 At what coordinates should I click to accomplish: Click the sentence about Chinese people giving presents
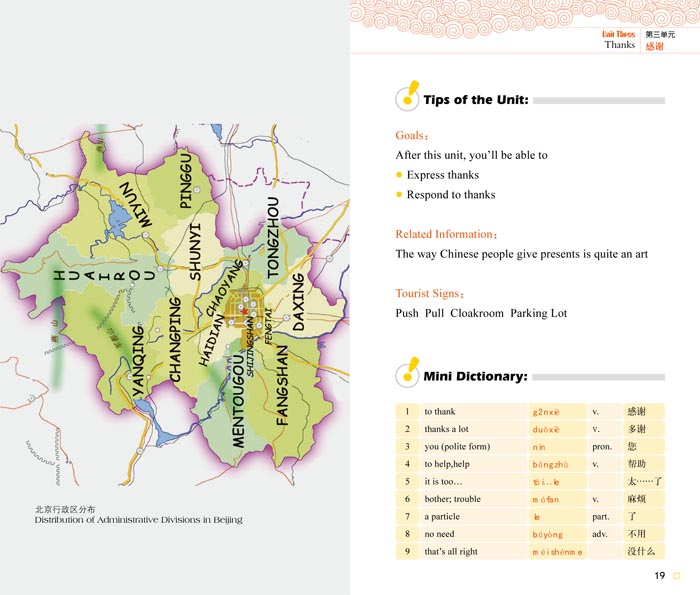(521, 254)
